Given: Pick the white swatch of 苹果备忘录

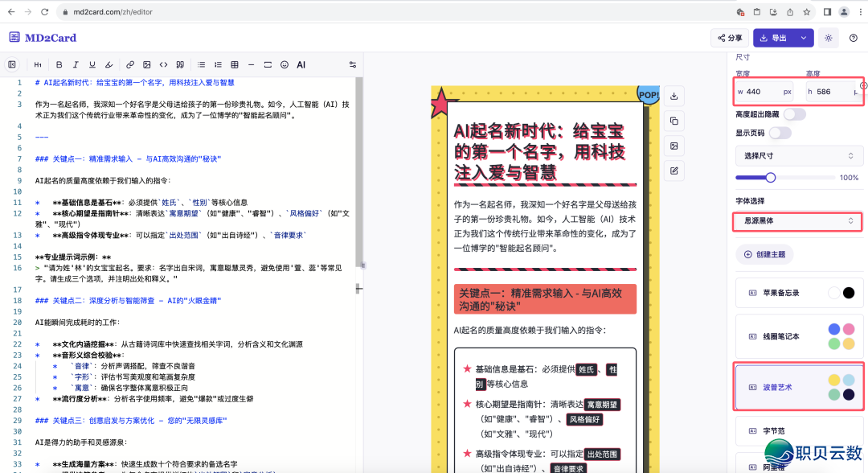Looking at the screenshot, I should point(833,293).
